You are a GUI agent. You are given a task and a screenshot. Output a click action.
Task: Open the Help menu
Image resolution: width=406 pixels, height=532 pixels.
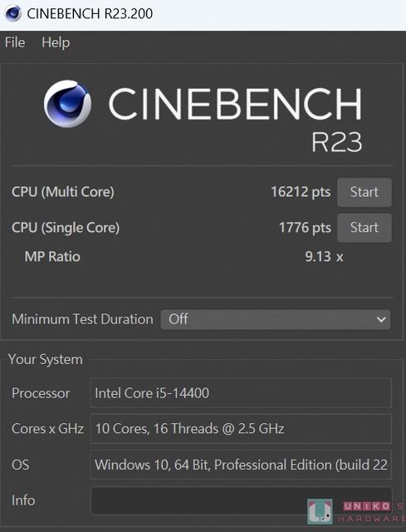pyautogui.click(x=56, y=42)
